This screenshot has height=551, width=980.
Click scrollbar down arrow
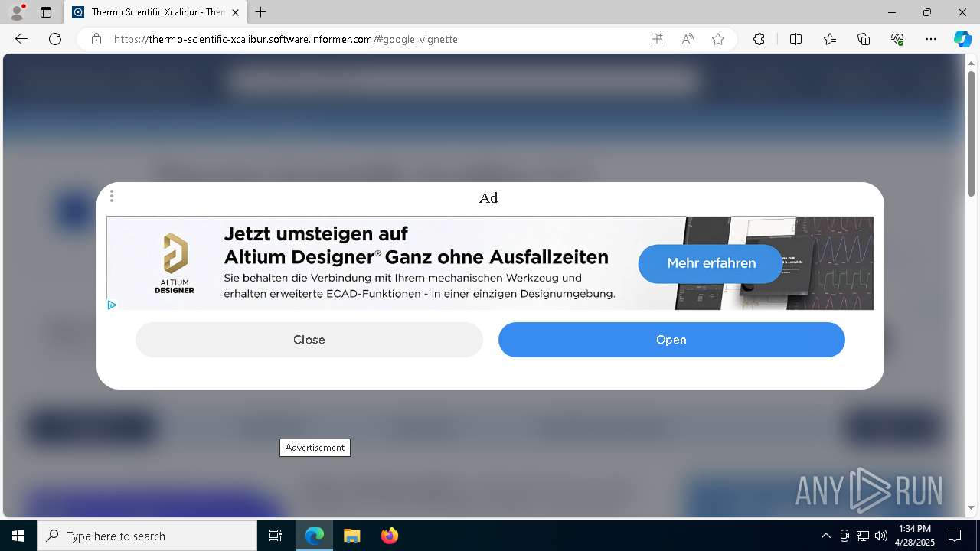[x=972, y=508]
